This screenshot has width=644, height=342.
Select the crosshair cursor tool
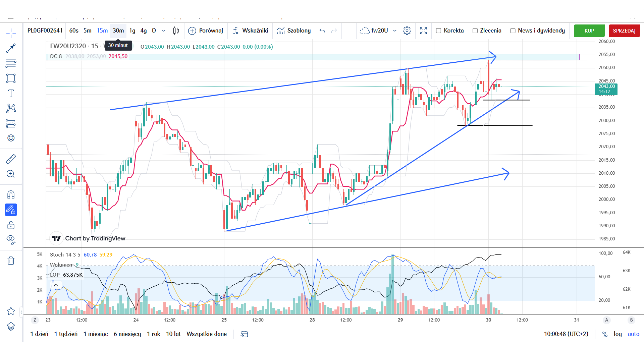[11, 33]
